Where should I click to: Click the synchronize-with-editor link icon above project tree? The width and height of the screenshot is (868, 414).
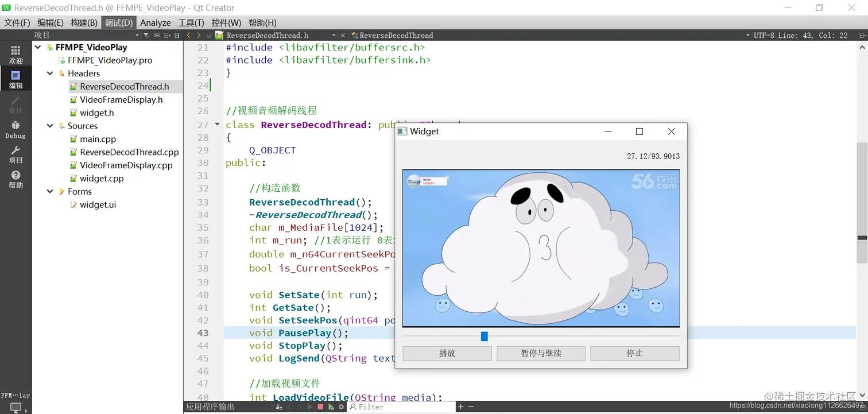coord(157,36)
